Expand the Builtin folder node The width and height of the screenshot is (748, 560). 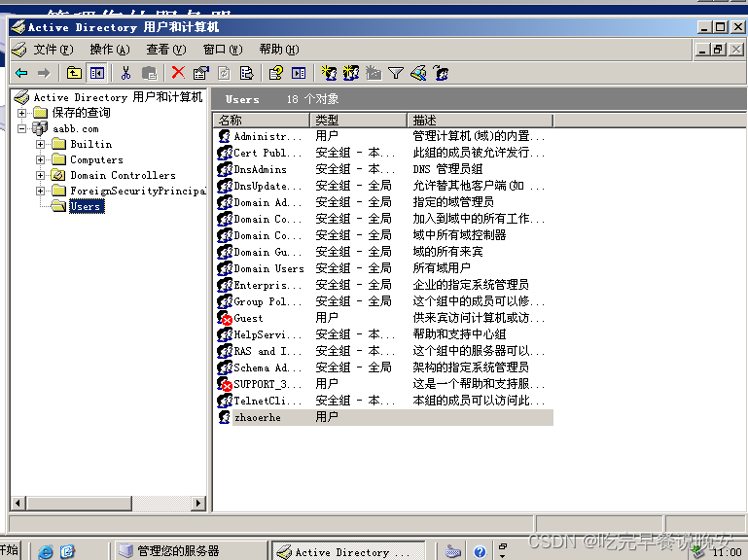(41, 144)
